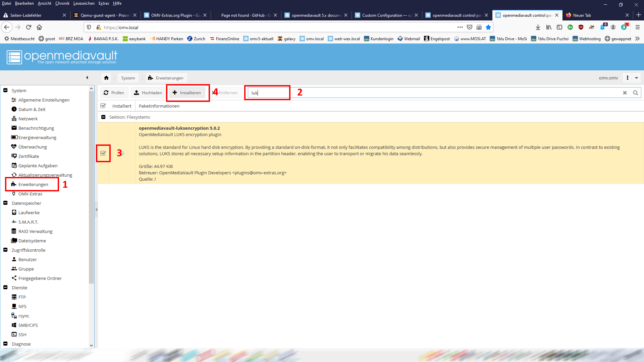
Task: Reload the page in Firefox
Action: pyautogui.click(x=29, y=27)
